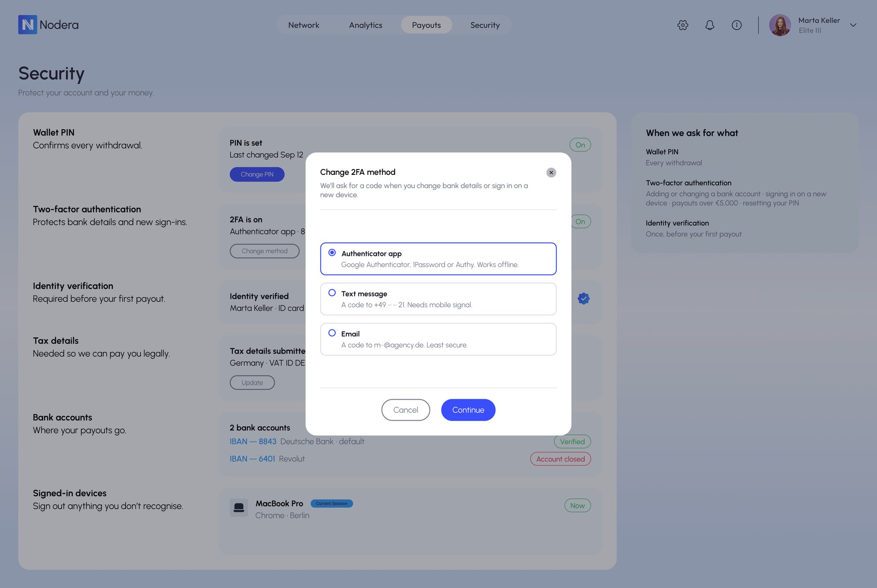
Task: Click the verified identity badge icon
Action: coord(584,298)
